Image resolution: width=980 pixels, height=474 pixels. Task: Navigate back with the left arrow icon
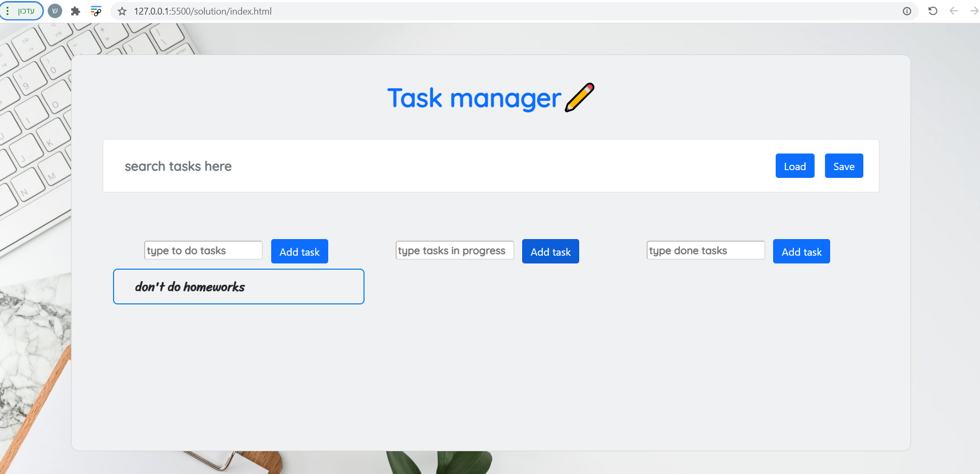(954, 11)
